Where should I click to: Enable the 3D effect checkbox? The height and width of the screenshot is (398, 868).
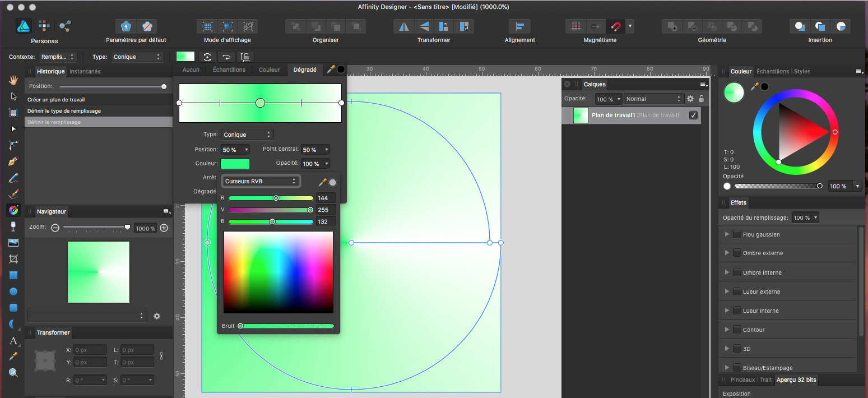737,348
